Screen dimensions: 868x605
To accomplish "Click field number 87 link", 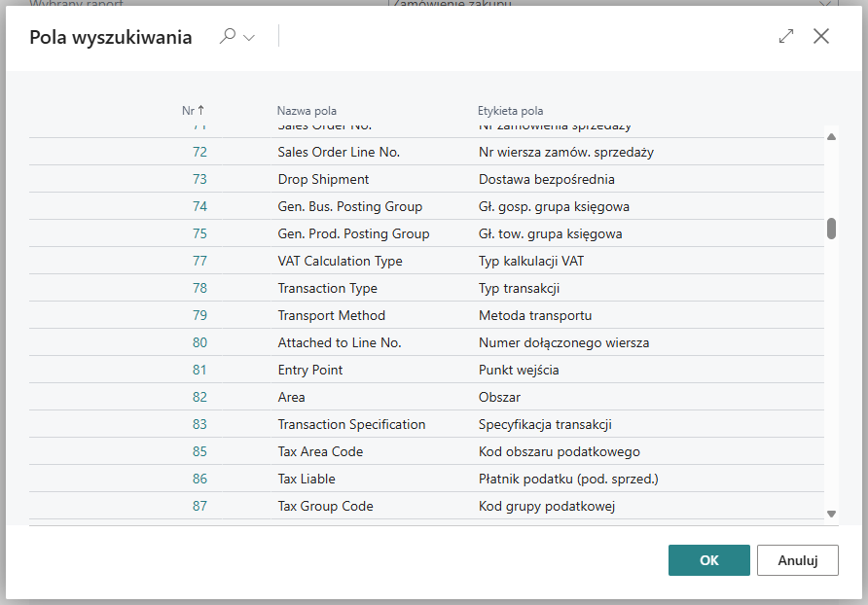I will point(199,506).
